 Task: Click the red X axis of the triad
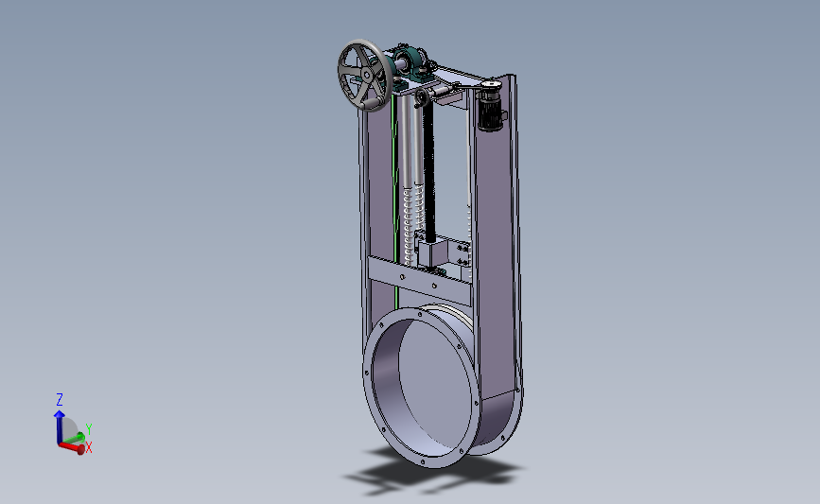point(72,447)
